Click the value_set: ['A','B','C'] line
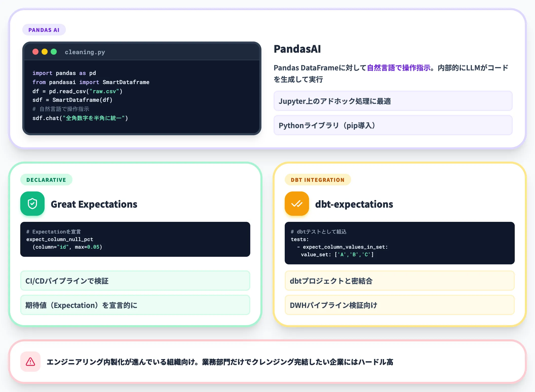Screen dimensions: 535x392 coord(337,254)
